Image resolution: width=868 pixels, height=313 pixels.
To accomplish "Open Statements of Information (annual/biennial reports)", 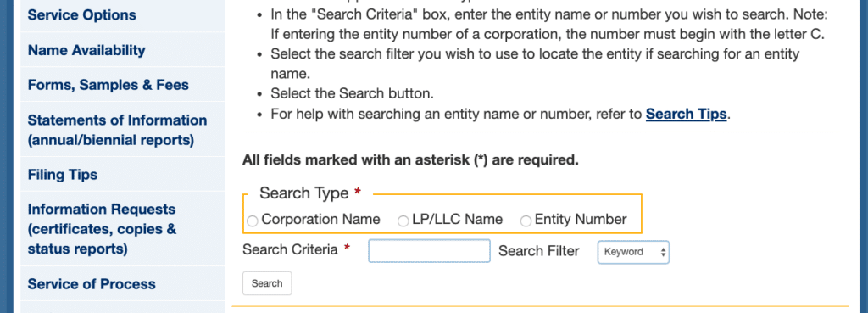I will tap(117, 130).
